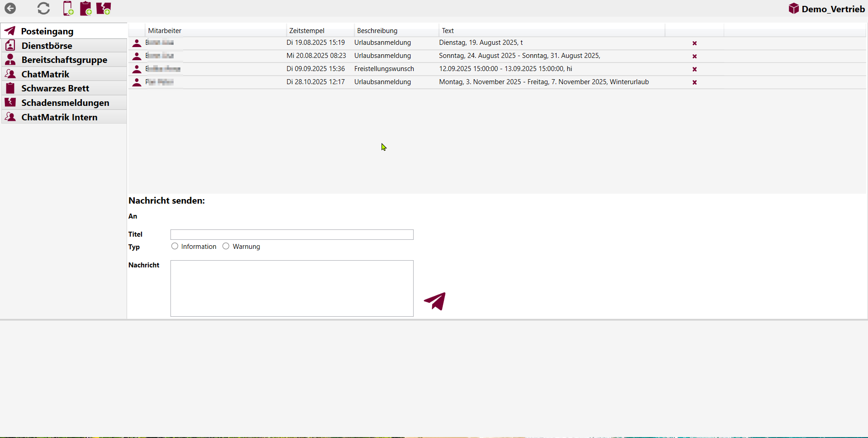Click the add clipboard notice icon
This screenshot has height=438, width=868.
tap(85, 8)
